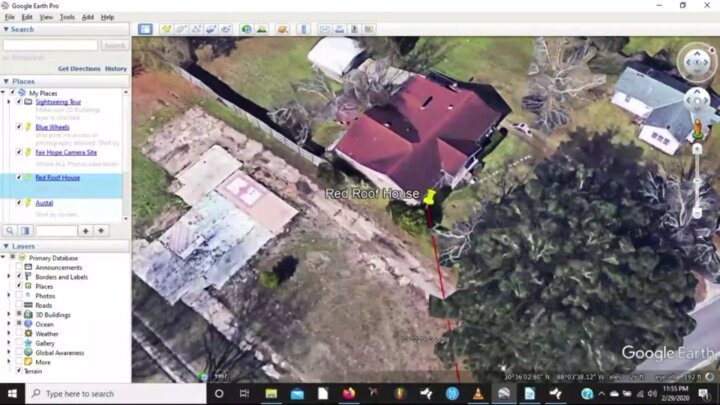
Task: Click the Get Directions link
Action: [79, 68]
